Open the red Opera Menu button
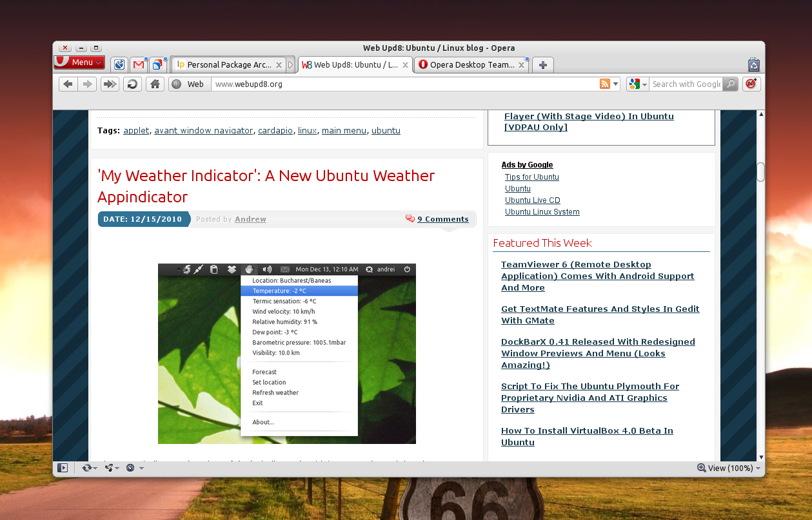Viewport: 812px width, 520px height. coord(79,63)
